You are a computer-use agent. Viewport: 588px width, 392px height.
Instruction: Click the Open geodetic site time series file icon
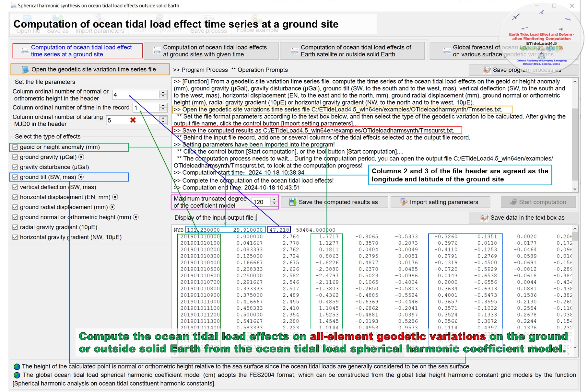(x=25, y=69)
